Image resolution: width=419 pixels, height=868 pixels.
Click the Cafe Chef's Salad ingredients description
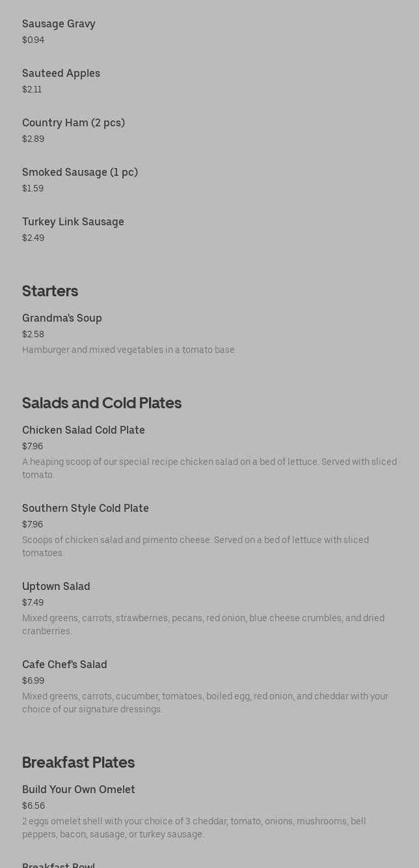coord(205,703)
